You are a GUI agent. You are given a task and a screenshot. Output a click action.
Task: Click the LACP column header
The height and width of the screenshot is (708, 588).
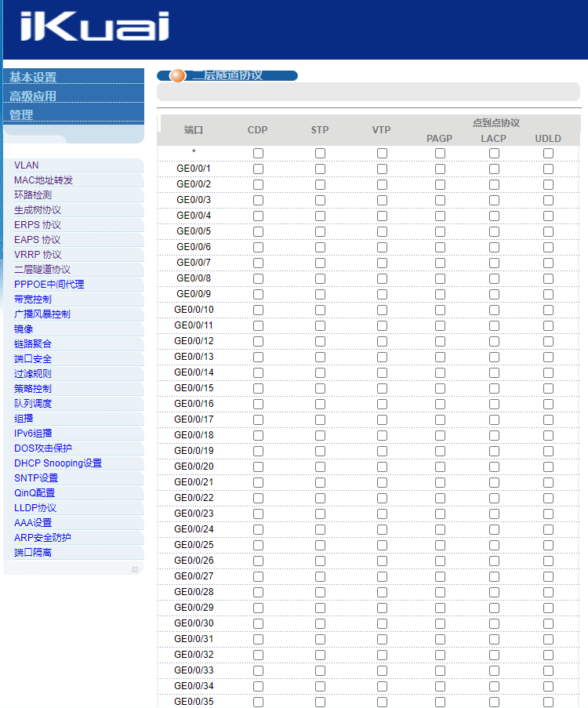494,139
